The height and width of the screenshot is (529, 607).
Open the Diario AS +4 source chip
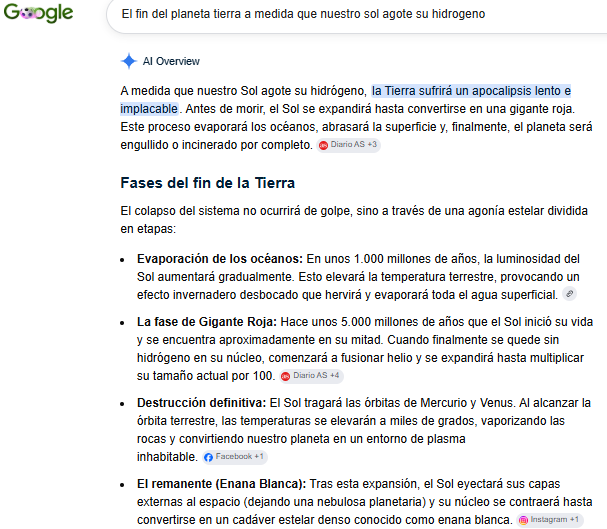(x=311, y=376)
